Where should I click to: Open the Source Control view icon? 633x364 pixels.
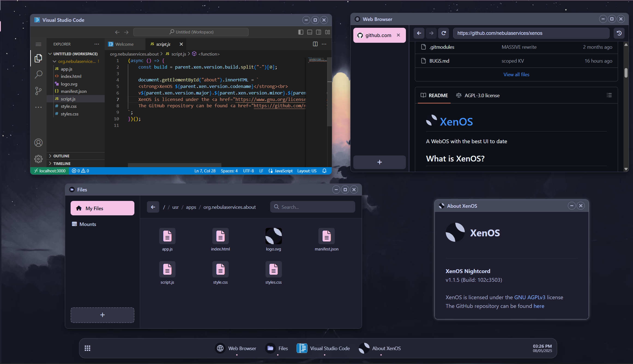(38, 91)
